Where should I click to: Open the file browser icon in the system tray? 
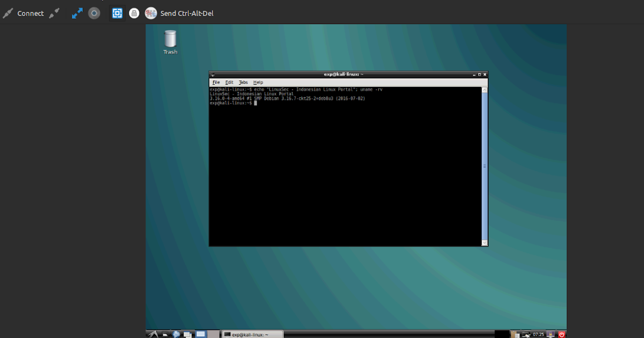[514, 334]
